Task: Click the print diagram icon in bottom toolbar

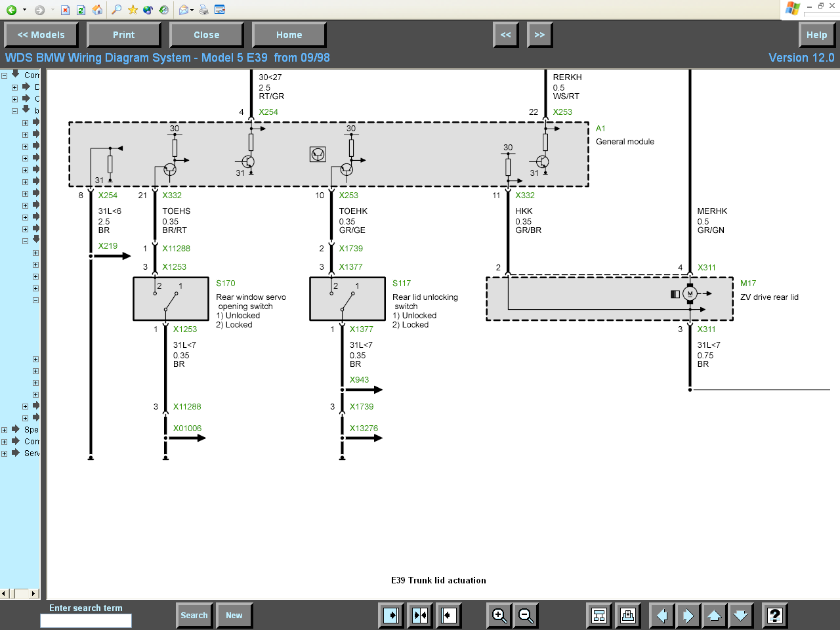Action: pyautogui.click(x=628, y=616)
